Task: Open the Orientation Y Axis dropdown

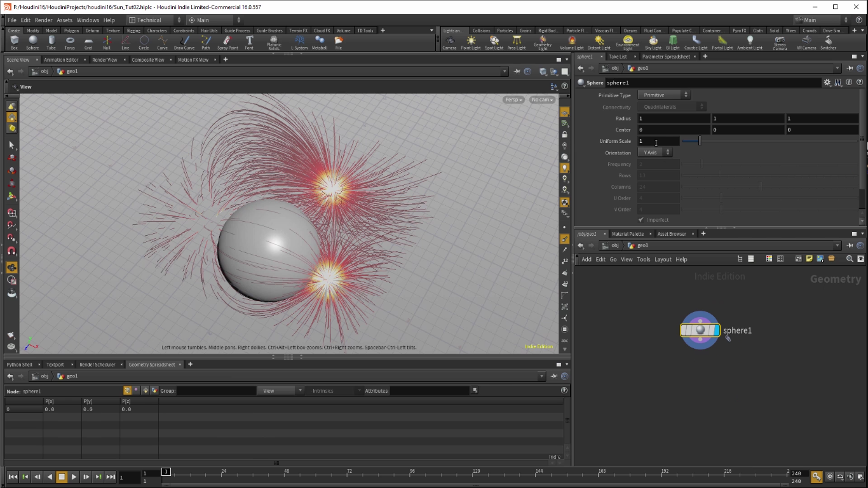Action: pos(654,152)
